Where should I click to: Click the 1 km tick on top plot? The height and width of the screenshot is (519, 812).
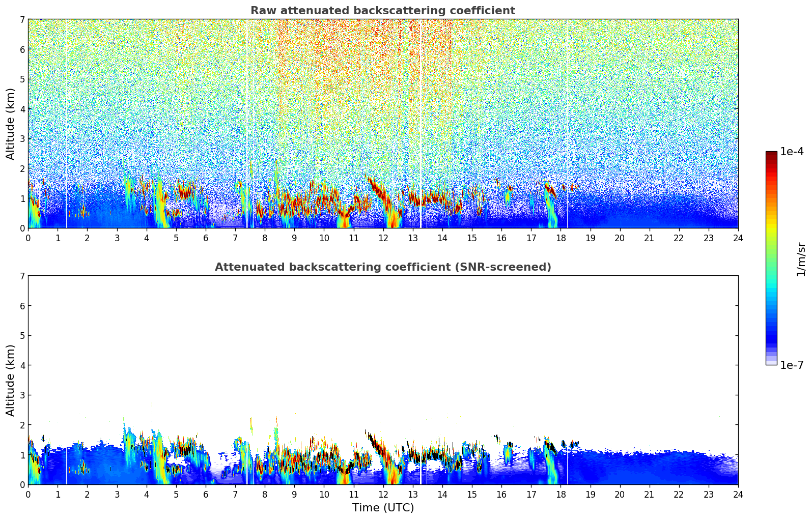click(x=22, y=198)
